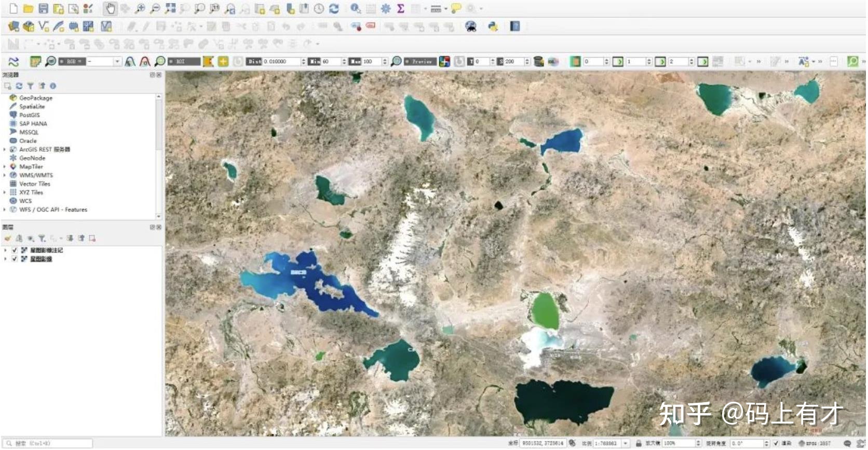Click the Preview button in SCP toolbar

[x=419, y=61]
